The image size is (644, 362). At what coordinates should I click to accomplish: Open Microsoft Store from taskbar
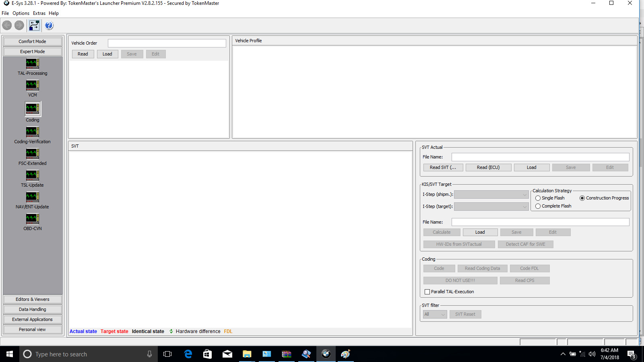(207, 354)
